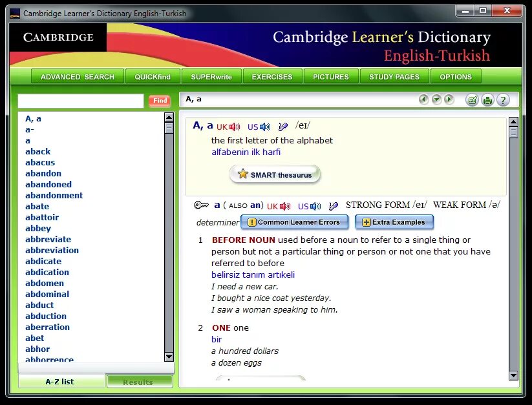Switch to the Results tab
The height and width of the screenshot is (405, 532).
[x=140, y=382]
